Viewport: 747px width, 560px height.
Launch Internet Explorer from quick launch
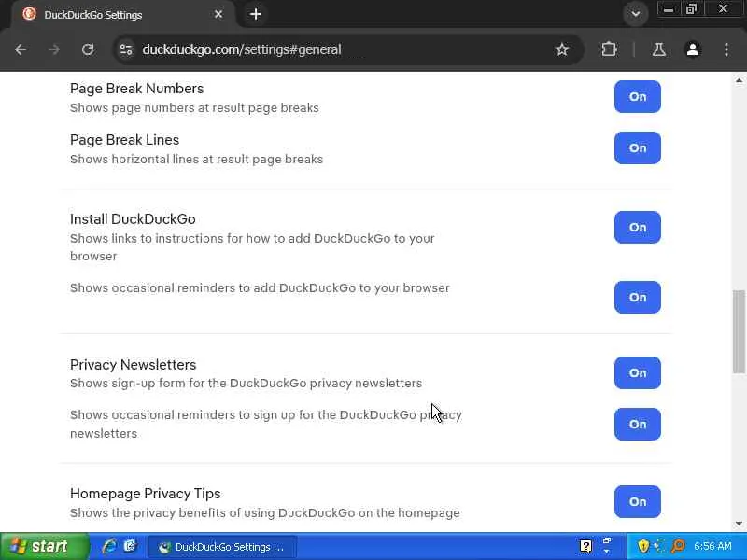click(109, 546)
